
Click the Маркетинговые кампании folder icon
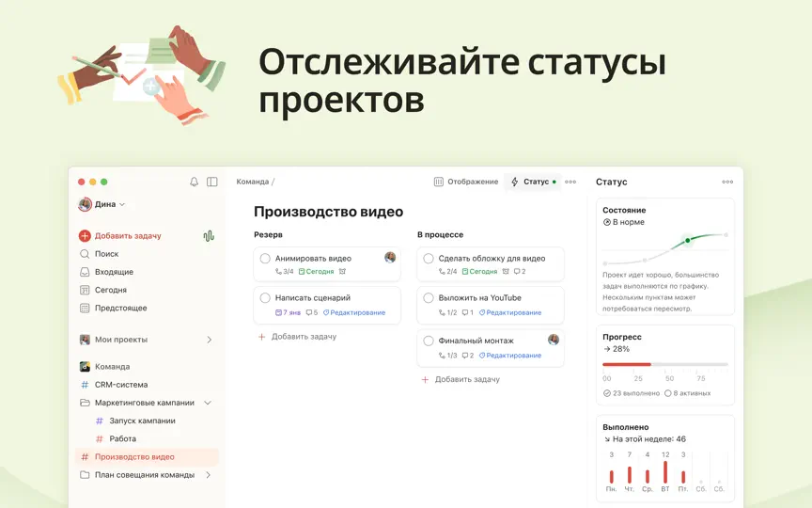click(85, 403)
